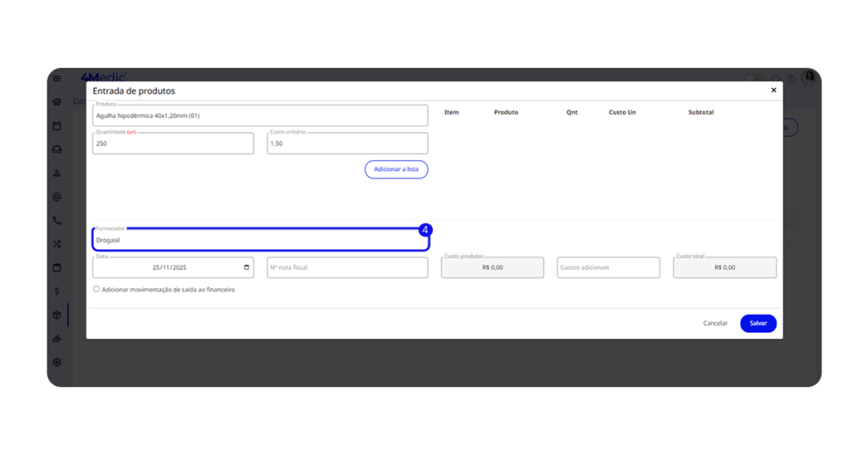Select the at-sign email icon in sidebar

57,197
